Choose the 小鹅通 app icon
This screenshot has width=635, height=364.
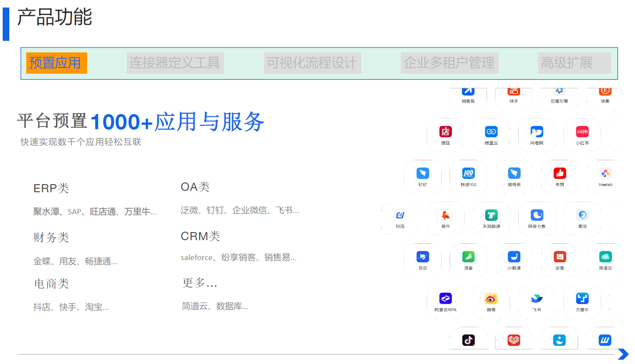(514, 257)
